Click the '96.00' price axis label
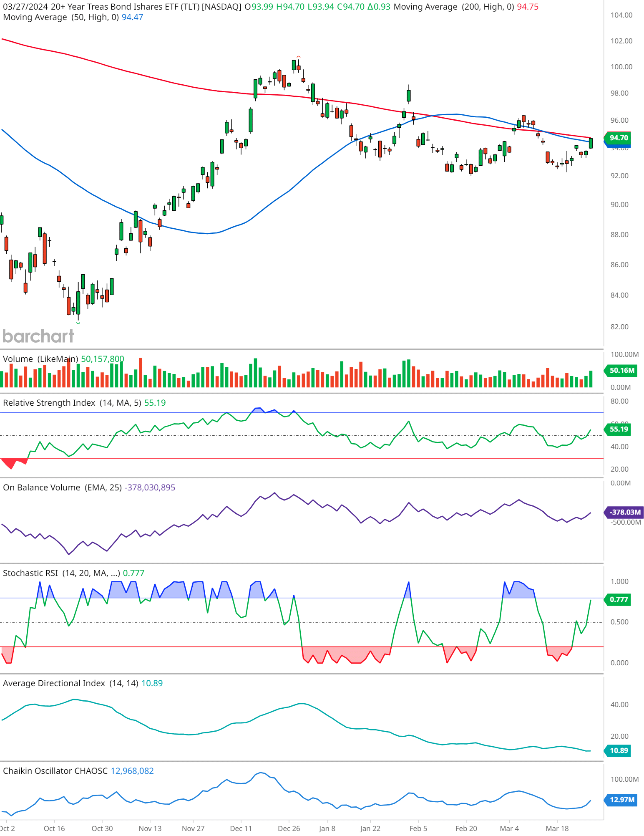644x836 pixels. pyautogui.click(x=619, y=120)
